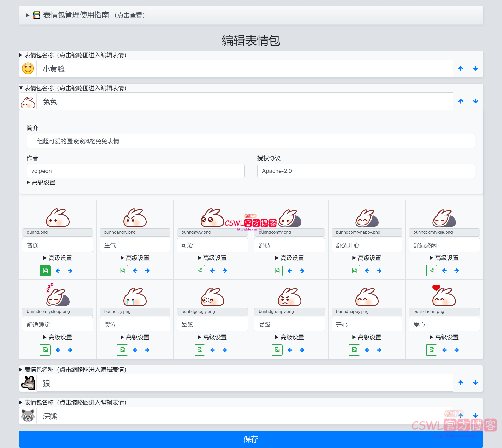Expand 高级设置 under the 舒适 emoji
502x448 pixels.
(289, 258)
